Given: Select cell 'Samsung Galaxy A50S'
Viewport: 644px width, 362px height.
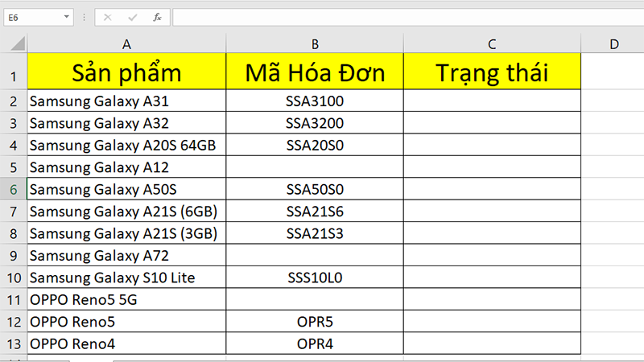Looking at the screenshot, I should pos(126,190).
